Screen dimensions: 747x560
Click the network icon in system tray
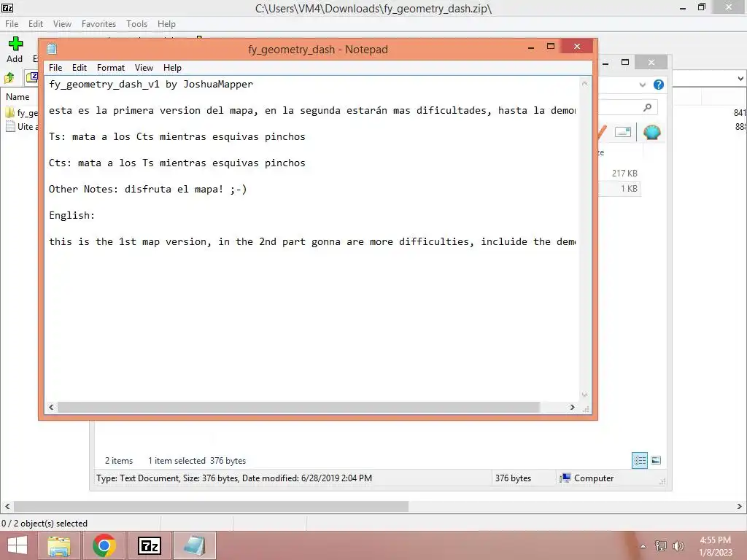[x=661, y=546]
